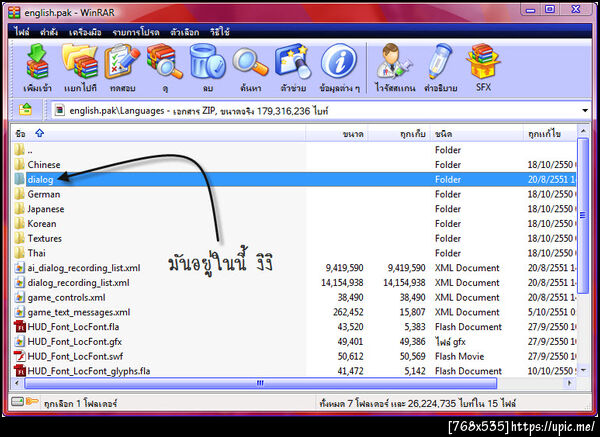Open the Commands (คำสั่ง) menu
600x437 pixels.
click(x=49, y=32)
